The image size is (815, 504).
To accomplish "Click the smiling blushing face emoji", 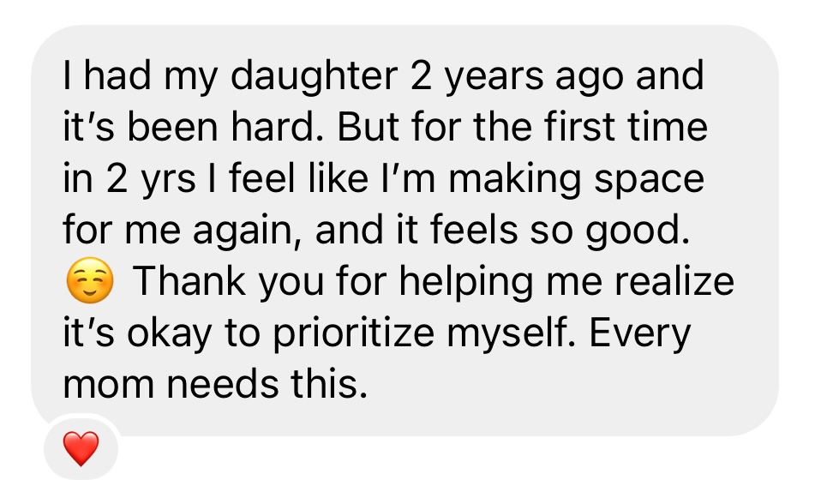I will pyautogui.click(x=90, y=281).
